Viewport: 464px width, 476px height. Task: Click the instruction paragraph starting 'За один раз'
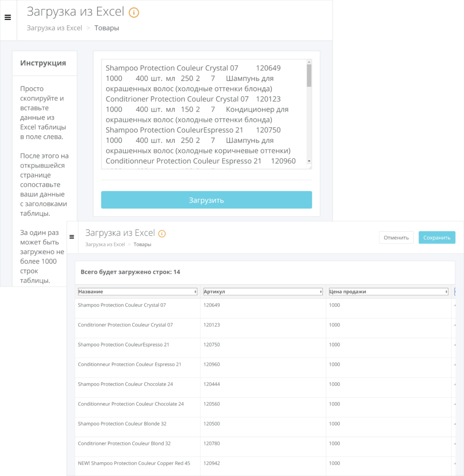(x=42, y=256)
